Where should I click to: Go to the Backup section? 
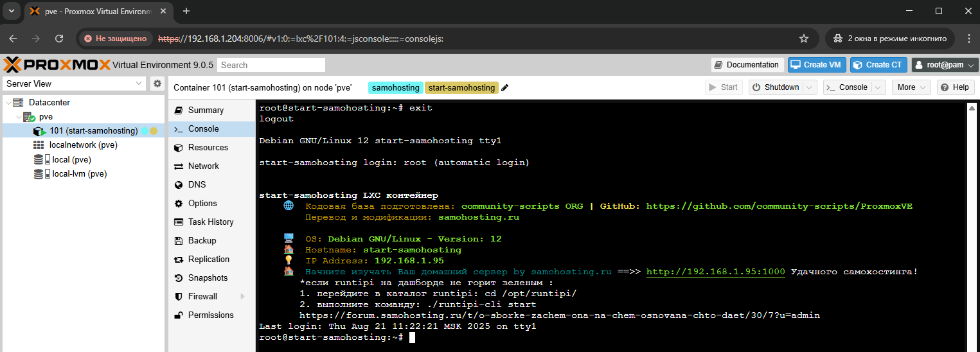(x=202, y=240)
